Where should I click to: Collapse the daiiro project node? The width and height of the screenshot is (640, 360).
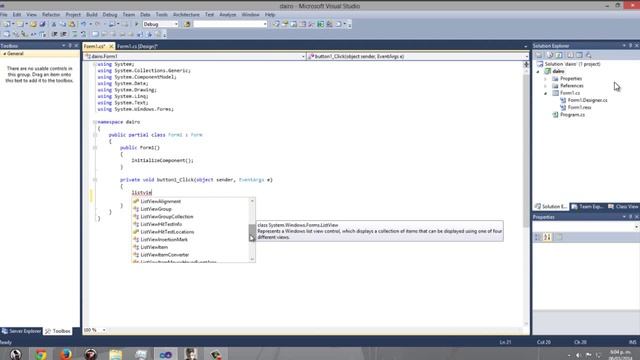click(x=538, y=71)
